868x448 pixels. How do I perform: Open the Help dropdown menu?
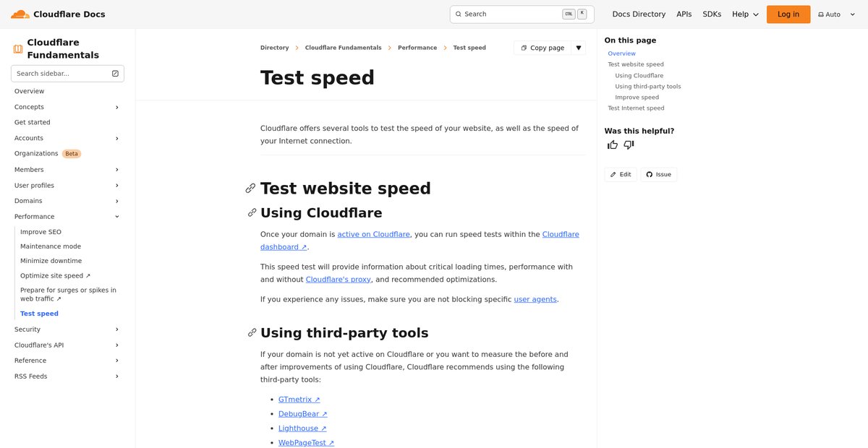point(746,14)
